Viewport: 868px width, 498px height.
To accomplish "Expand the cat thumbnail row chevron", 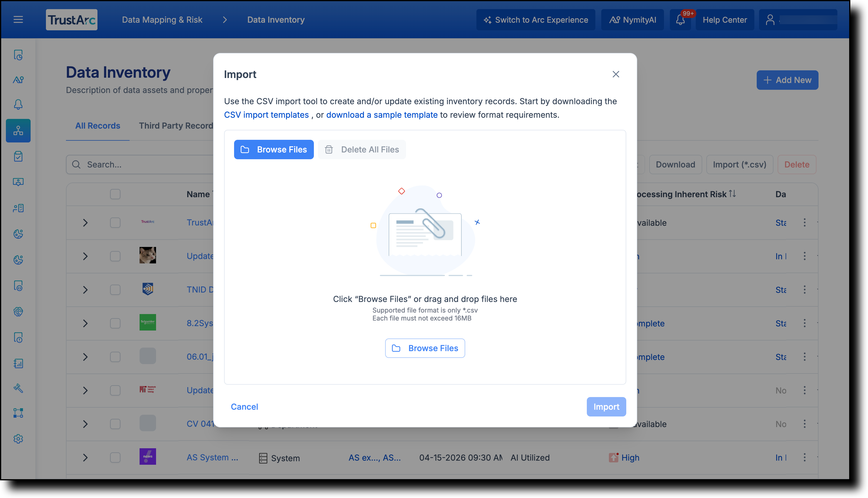I will (x=85, y=256).
